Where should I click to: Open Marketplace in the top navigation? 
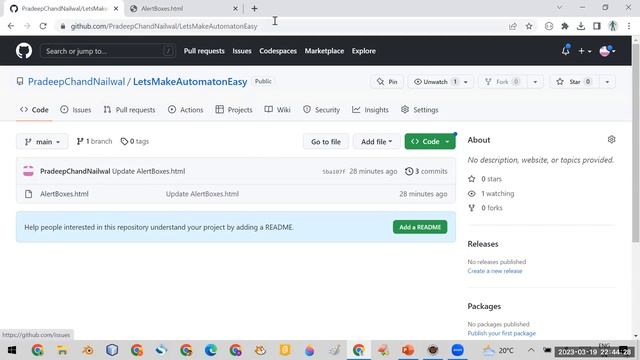324,51
